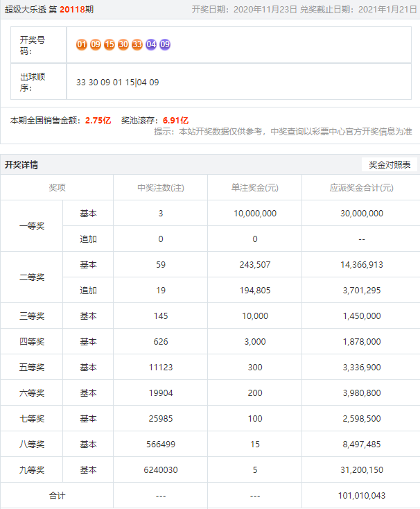Click the 单注奖金(元) column header
The image size is (420, 509).
[254, 188]
